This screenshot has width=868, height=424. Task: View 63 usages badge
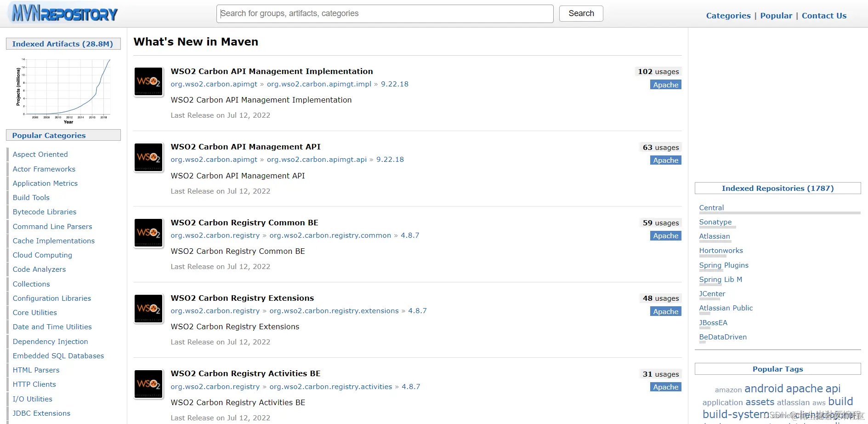point(660,147)
